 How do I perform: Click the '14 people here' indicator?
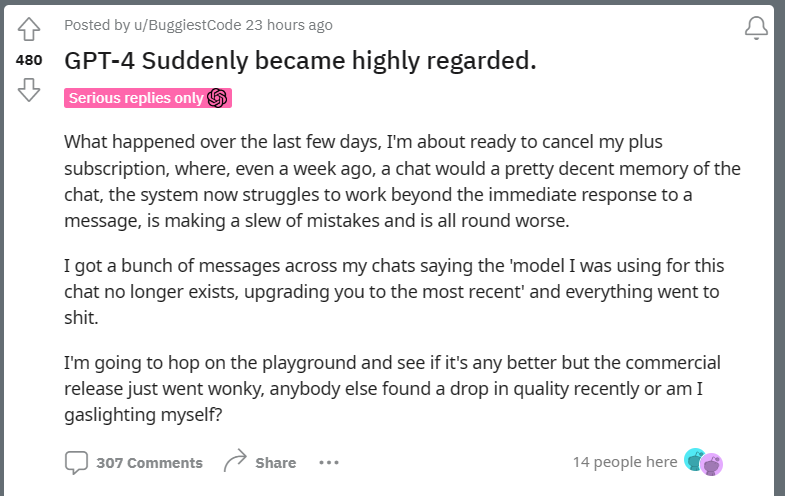tap(625, 462)
